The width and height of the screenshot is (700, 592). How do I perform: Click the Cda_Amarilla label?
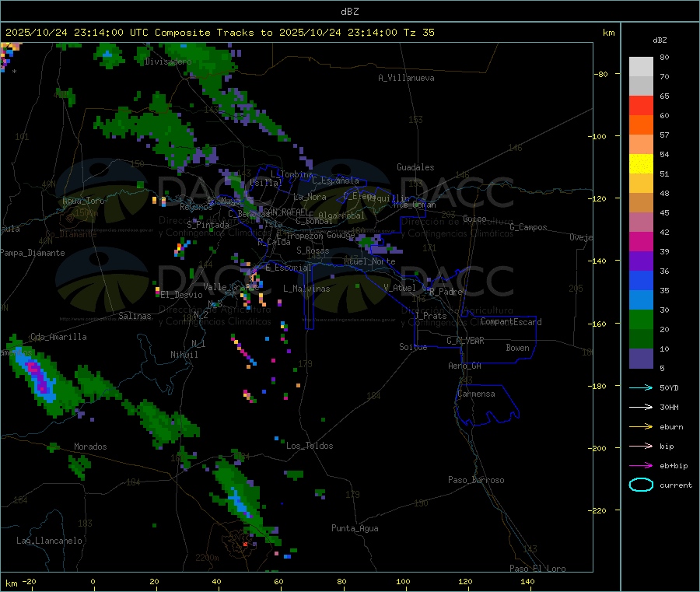pyautogui.click(x=58, y=337)
